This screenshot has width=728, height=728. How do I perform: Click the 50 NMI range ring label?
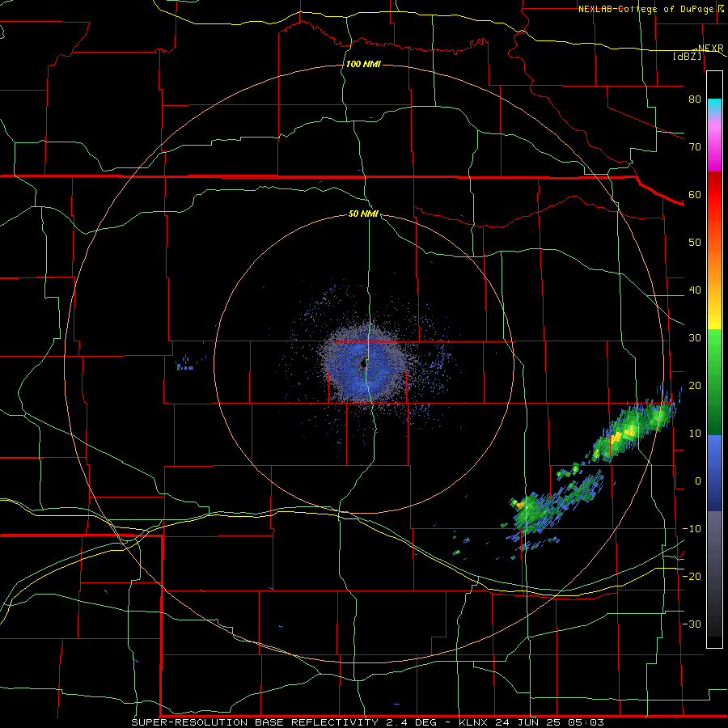pos(363,214)
